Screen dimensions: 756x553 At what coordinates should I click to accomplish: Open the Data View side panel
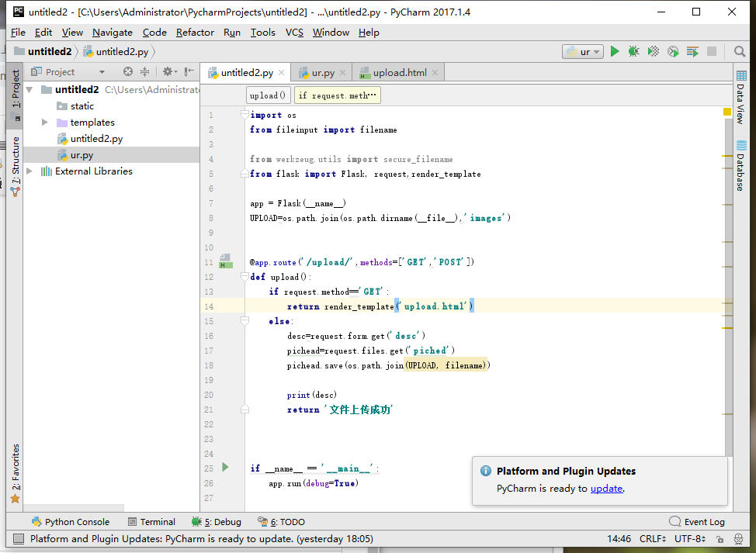pyautogui.click(x=741, y=97)
